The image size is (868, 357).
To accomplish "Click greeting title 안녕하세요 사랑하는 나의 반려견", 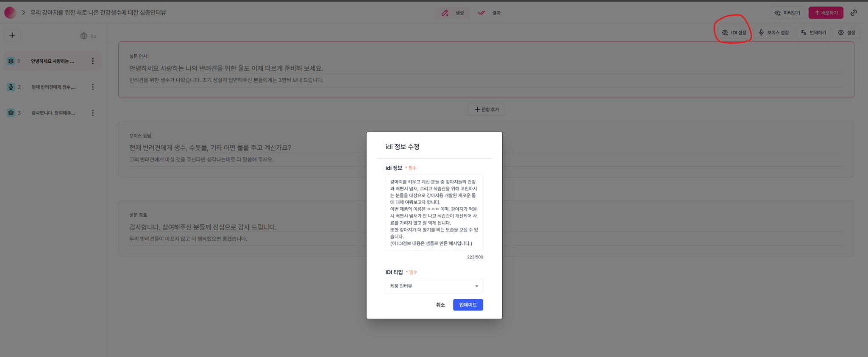I will (226, 68).
